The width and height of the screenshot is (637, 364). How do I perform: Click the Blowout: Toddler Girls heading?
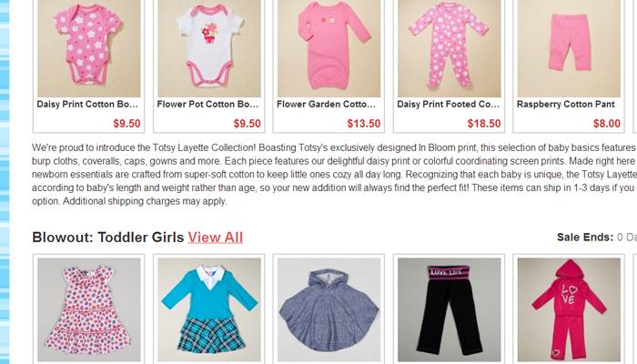click(108, 238)
